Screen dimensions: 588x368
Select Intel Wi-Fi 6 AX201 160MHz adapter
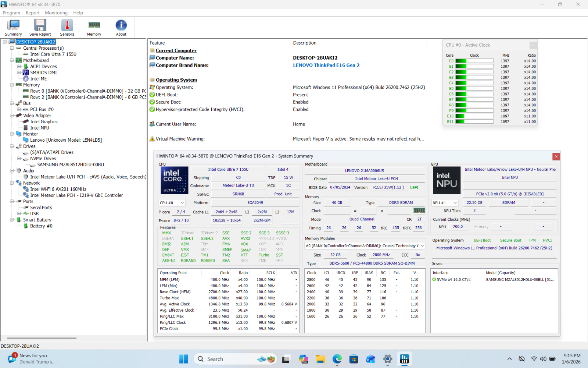point(58,189)
